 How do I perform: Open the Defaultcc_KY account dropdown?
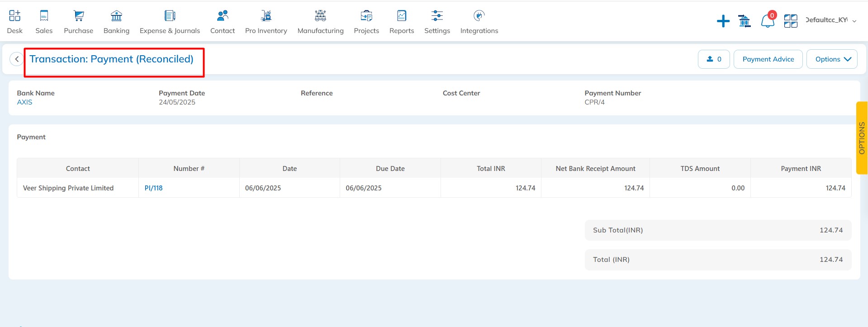click(x=831, y=20)
